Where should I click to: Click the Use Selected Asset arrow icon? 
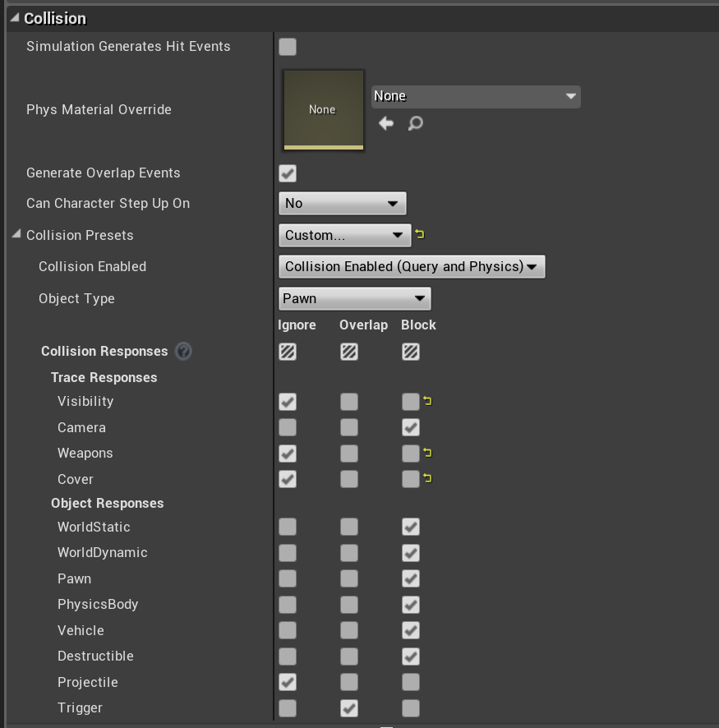386,123
